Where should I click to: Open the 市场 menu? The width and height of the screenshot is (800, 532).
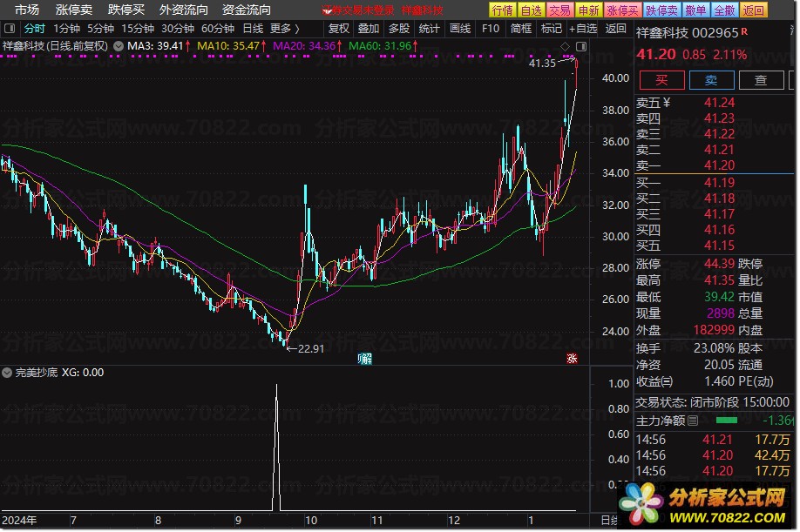(x=26, y=10)
